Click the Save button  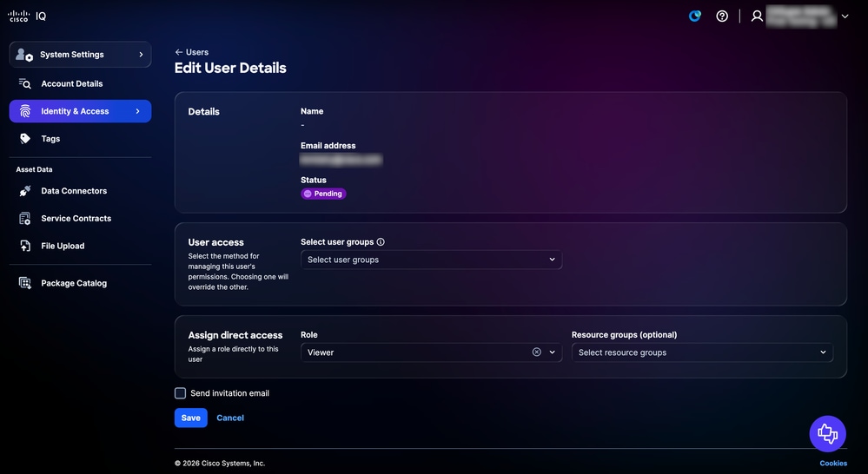pyautogui.click(x=191, y=418)
